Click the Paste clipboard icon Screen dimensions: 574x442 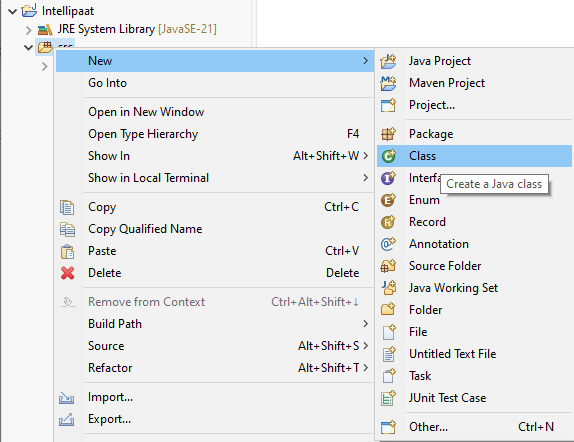[x=67, y=251]
